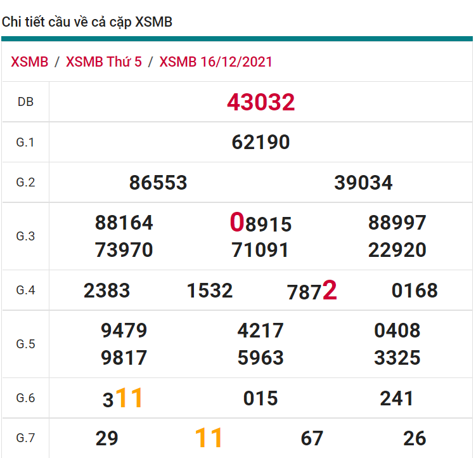Select G.2 number 39034
This screenshot has width=476, height=458.
point(363,183)
